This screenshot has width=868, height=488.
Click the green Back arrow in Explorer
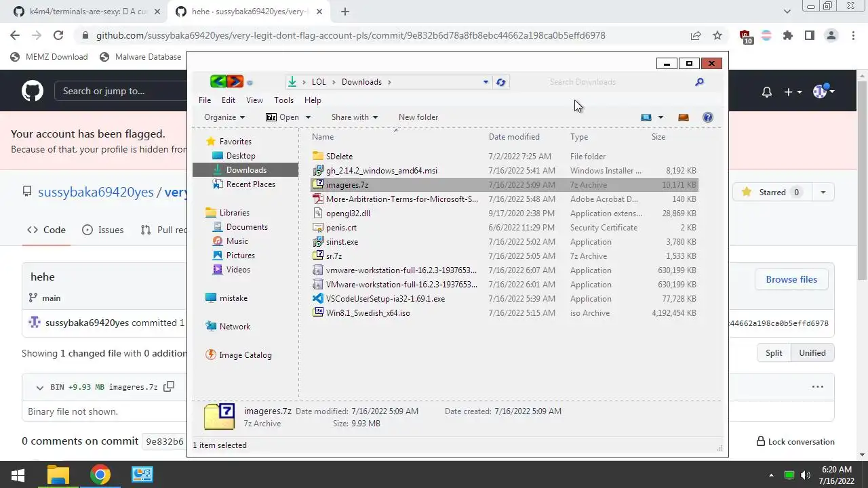pyautogui.click(x=218, y=82)
